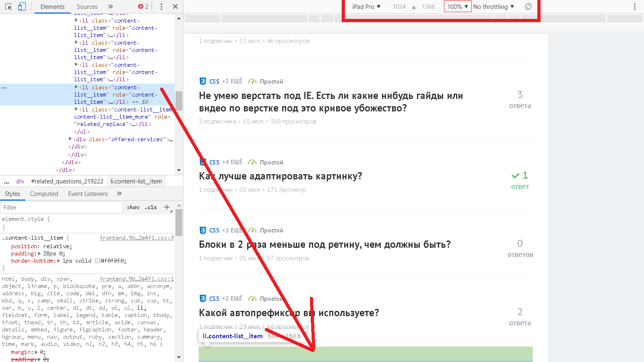Screen dimensions: 644x362
Task: Expand the border-bottom shorthand triangle
Action: tap(59, 261)
